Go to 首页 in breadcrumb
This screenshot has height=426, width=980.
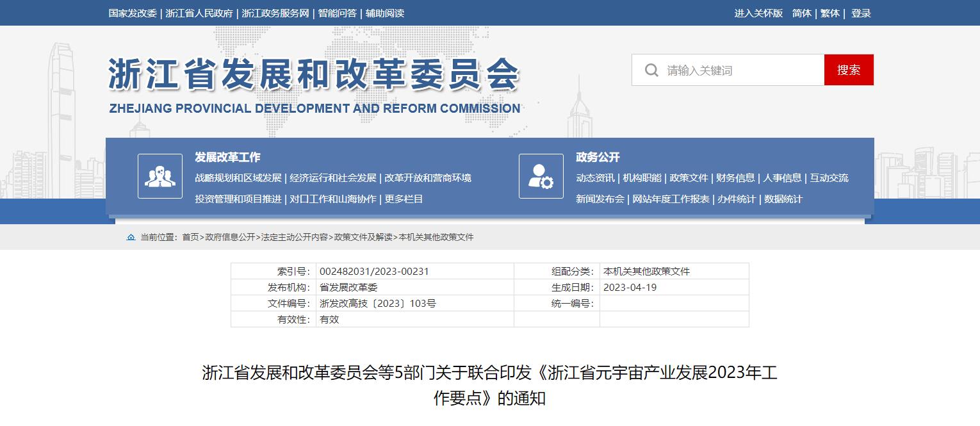190,237
